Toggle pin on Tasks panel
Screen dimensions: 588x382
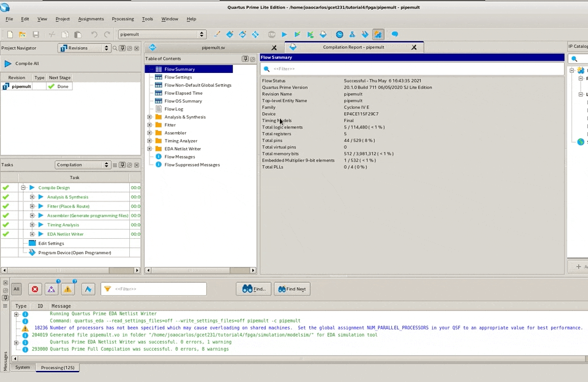point(123,165)
